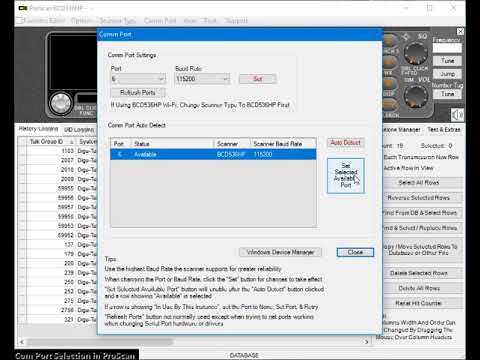Click the SQ squelch knob on the scanner
This screenshot has height=360, width=480.
416,53
